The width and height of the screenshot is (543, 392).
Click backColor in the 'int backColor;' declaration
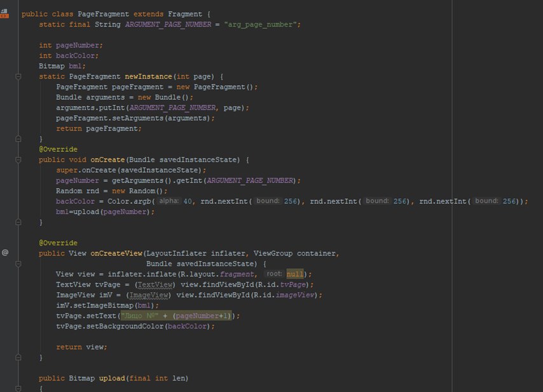[75, 56]
